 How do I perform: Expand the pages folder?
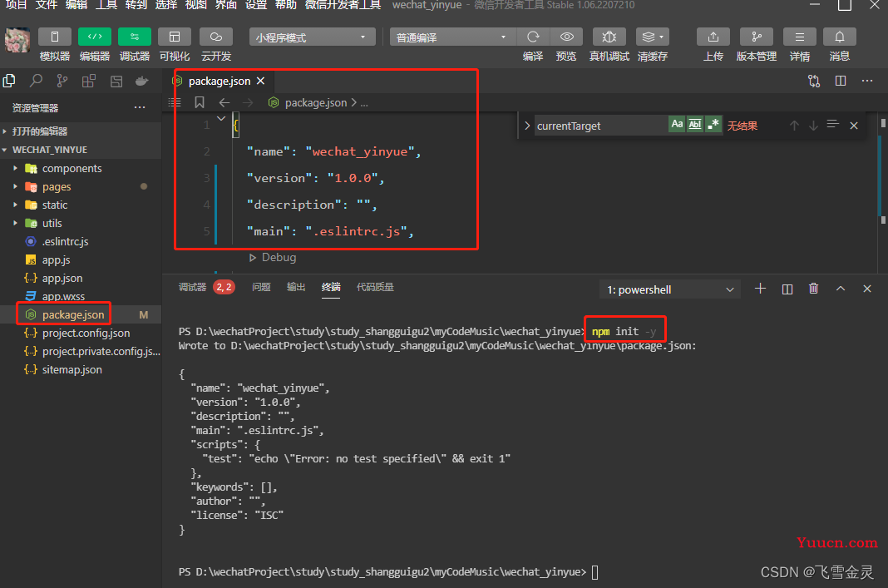(x=57, y=186)
